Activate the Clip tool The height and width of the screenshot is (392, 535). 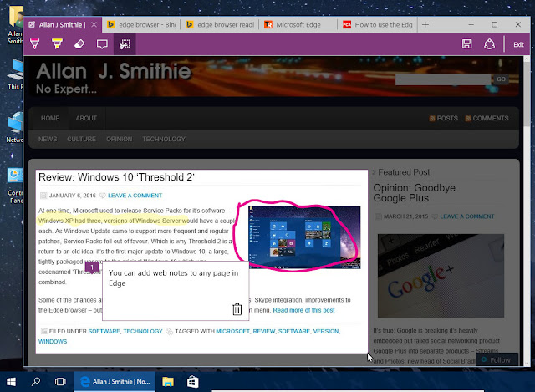point(125,44)
